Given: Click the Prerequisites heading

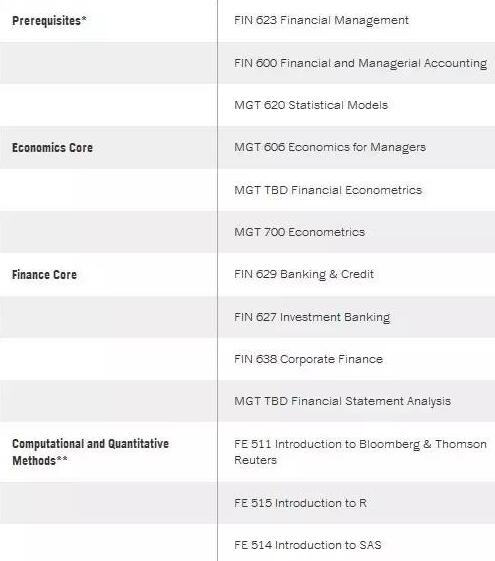Looking at the screenshot, I should (46, 20).
